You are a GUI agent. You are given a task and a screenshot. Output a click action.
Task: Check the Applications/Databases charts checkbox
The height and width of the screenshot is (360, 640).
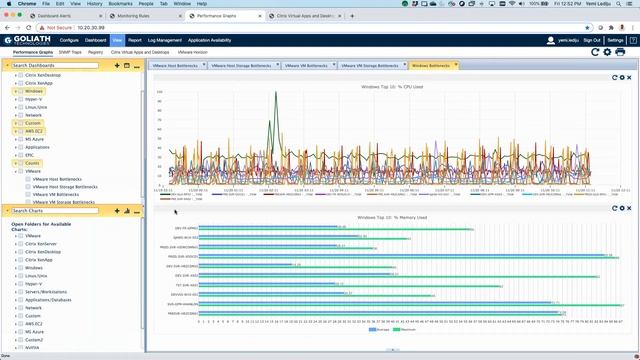tap(21, 300)
